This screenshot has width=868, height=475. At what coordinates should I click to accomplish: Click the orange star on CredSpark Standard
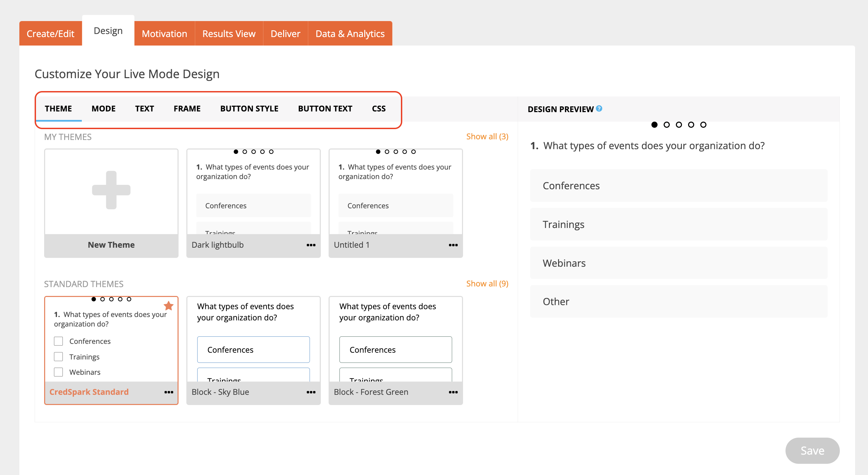click(168, 306)
